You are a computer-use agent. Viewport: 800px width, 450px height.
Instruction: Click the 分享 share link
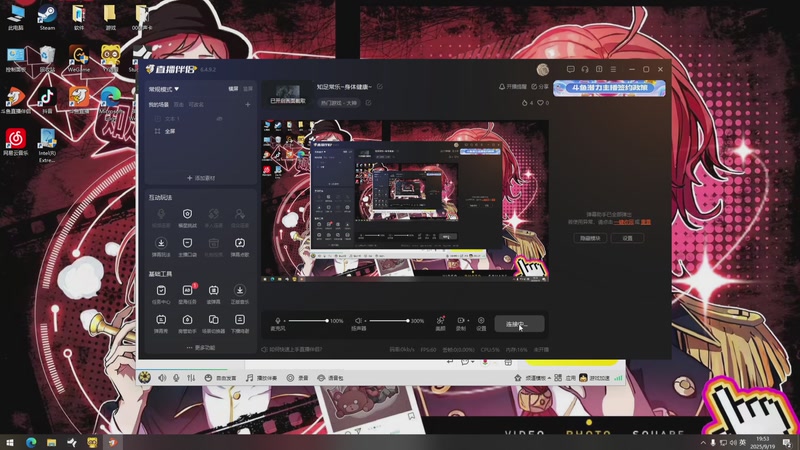click(540, 87)
